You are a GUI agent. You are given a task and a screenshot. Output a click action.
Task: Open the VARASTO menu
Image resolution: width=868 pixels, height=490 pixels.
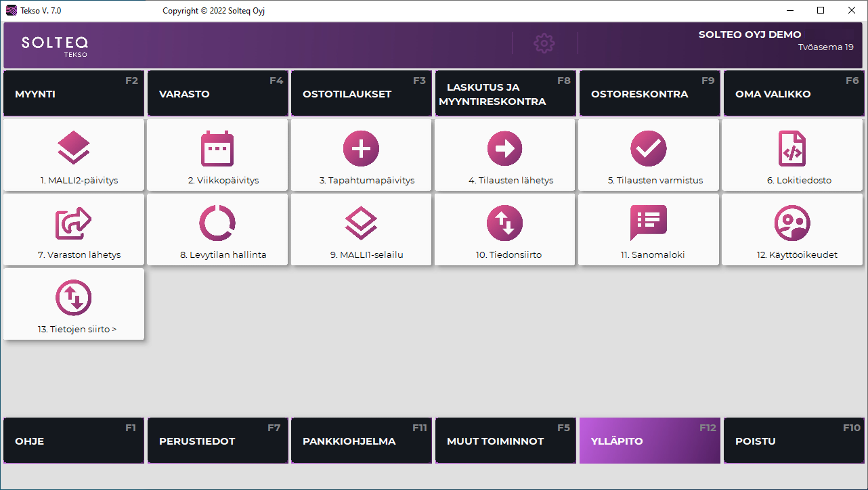(217, 94)
